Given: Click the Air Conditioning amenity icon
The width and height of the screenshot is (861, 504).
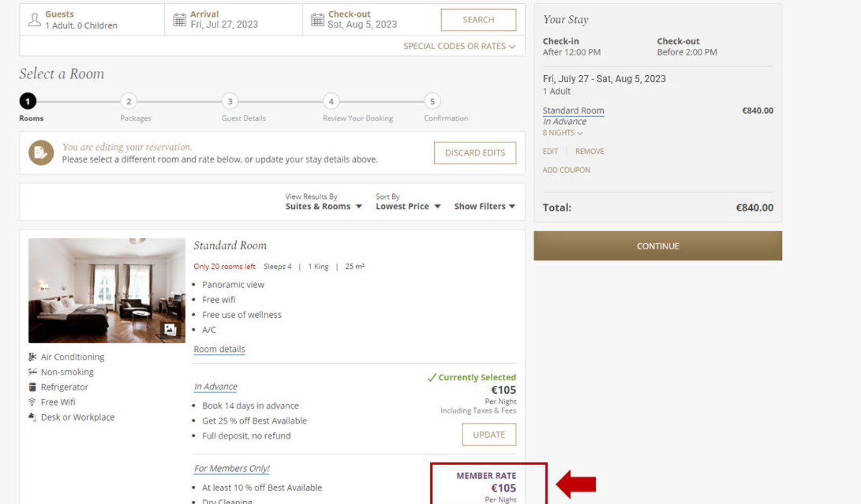Looking at the screenshot, I should 32,357.
